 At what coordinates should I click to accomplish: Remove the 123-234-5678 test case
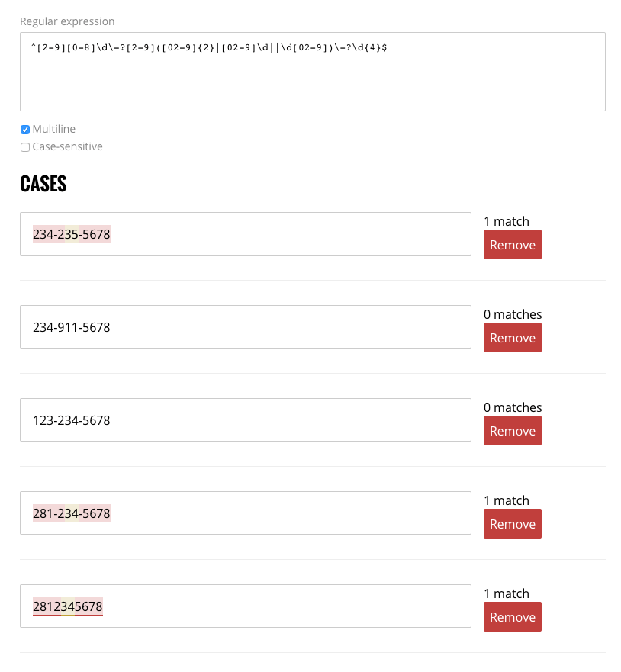512,431
